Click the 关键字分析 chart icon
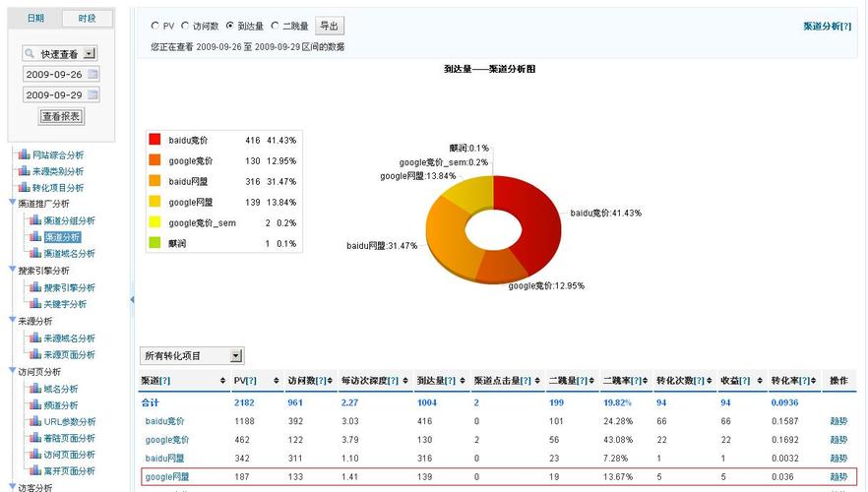868x492 pixels. pos(35,303)
